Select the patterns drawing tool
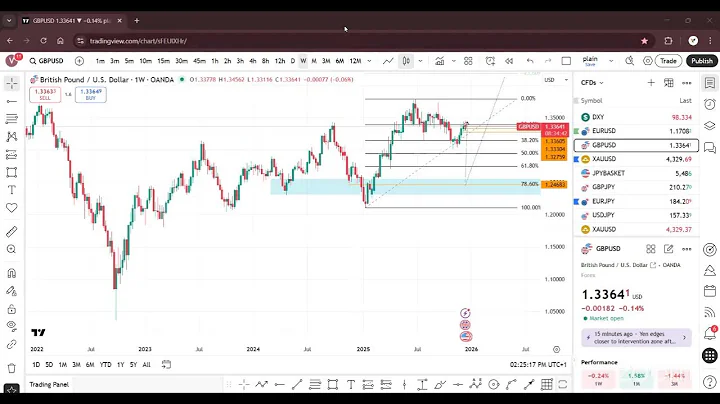 pyautogui.click(x=11, y=136)
